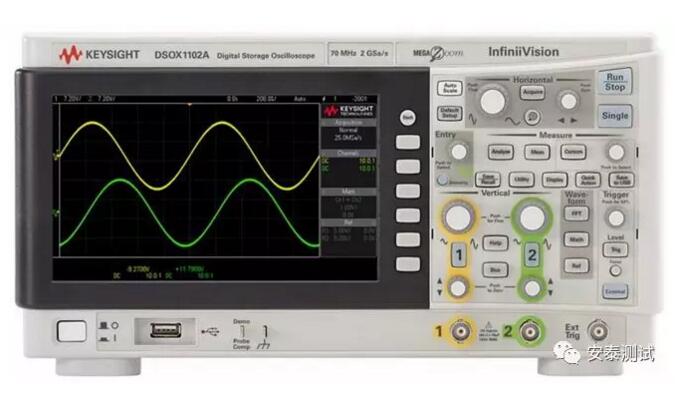Open the Trig key under Level
Screen dimensions: 681x396
coord(615,250)
